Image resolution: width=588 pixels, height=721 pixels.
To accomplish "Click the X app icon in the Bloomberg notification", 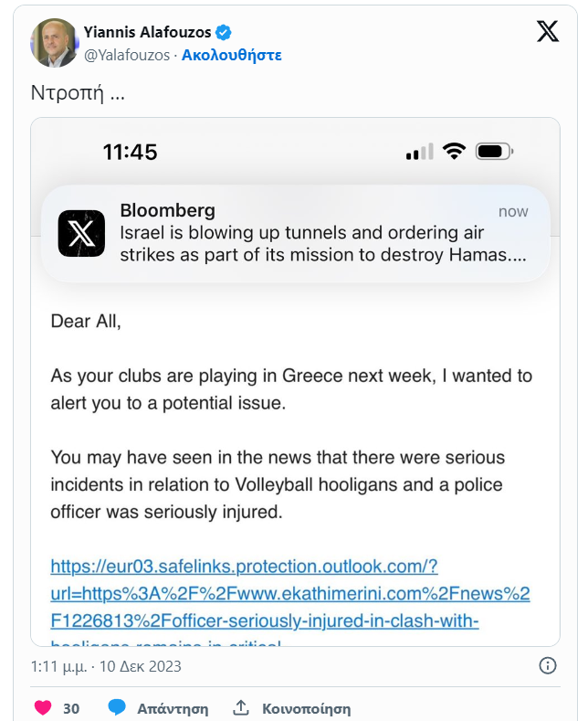I will [82, 232].
